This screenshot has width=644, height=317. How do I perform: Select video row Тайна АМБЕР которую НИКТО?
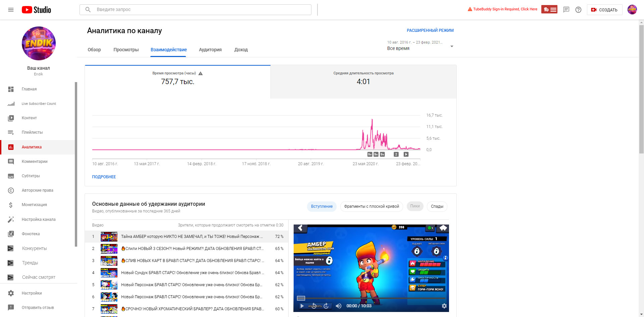[187, 237]
